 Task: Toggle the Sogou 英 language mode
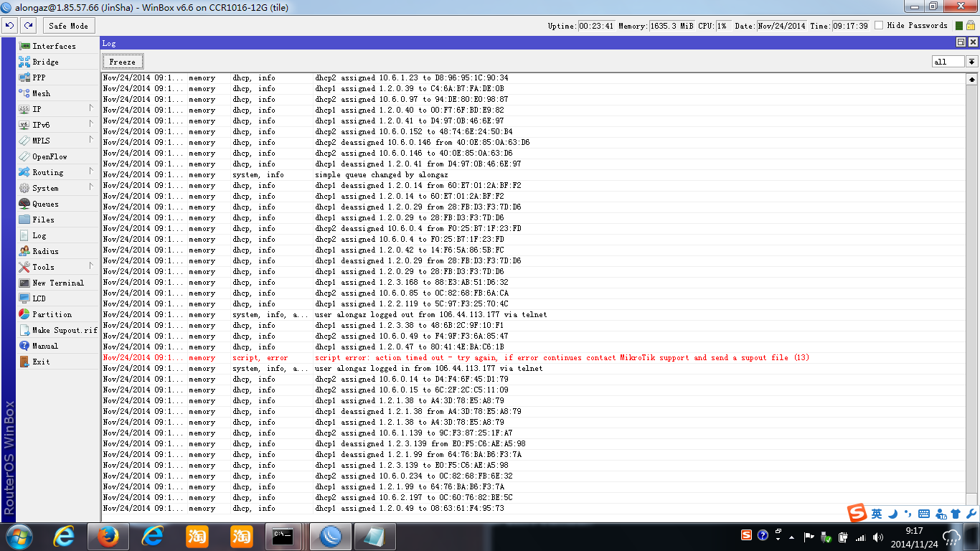coord(877,514)
